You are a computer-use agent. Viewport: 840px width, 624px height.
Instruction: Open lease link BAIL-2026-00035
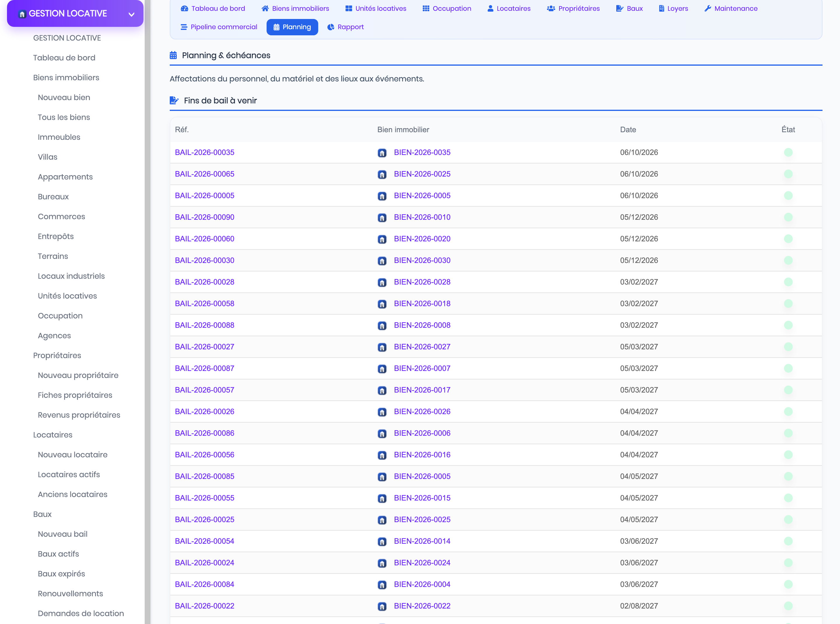click(x=204, y=152)
